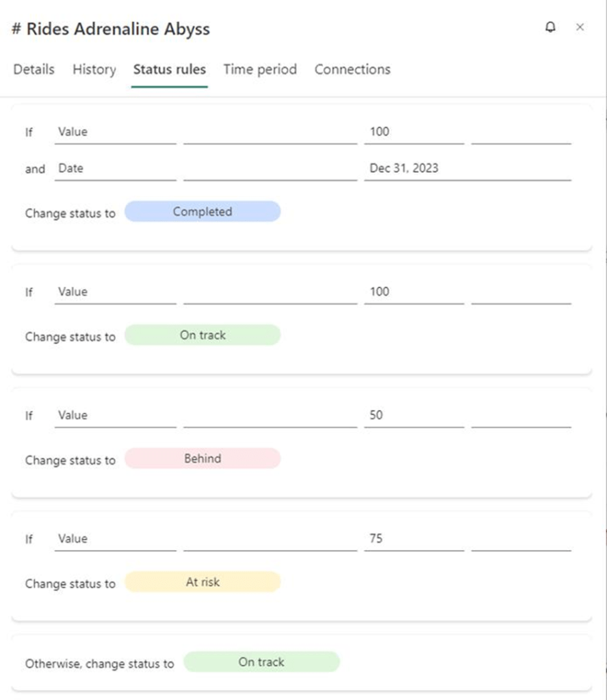Close the Rides Adrenaline Abyss panel
The width and height of the screenshot is (607, 700).
(580, 27)
